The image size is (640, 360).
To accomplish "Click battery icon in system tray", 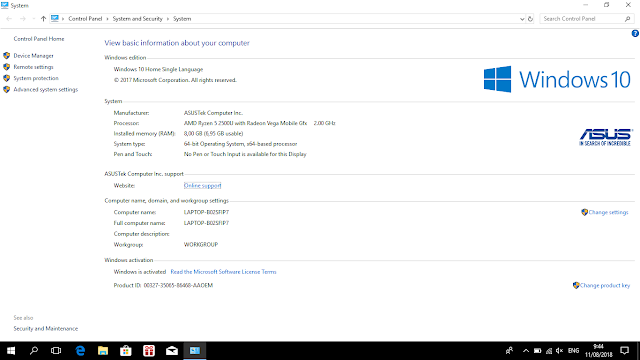I will (x=538, y=351).
